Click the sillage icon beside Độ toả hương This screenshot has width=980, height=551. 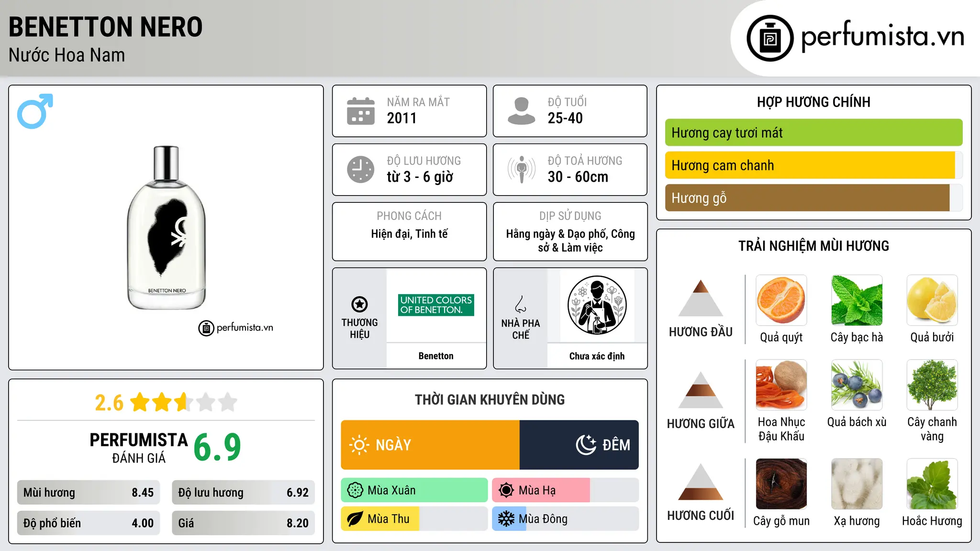(x=522, y=169)
